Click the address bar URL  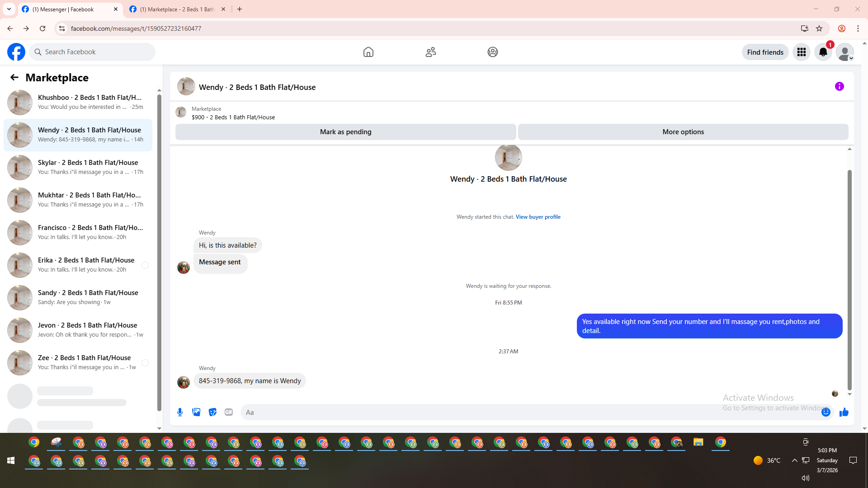[x=136, y=28]
